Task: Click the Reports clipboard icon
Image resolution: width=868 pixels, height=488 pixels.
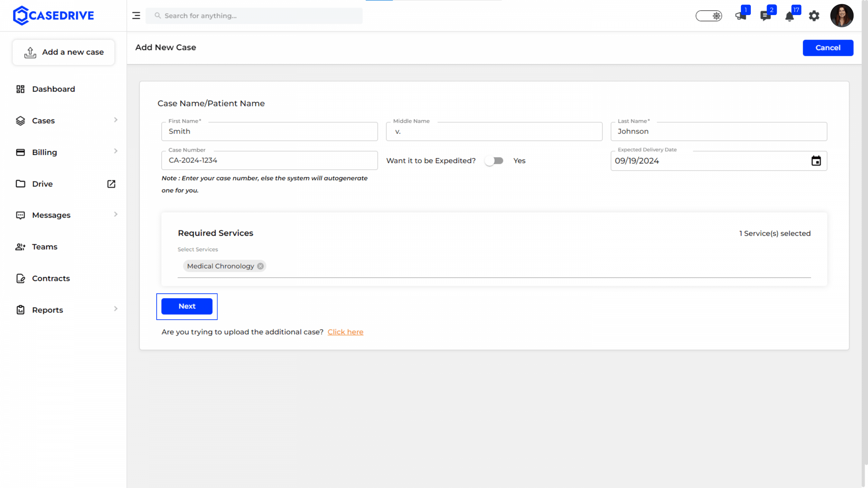Action: pyautogui.click(x=20, y=310)
